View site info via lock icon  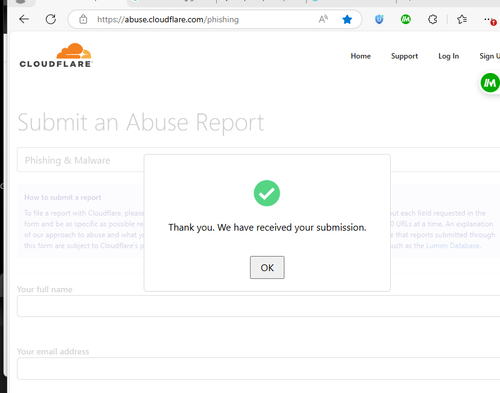(x=83, y=19)
